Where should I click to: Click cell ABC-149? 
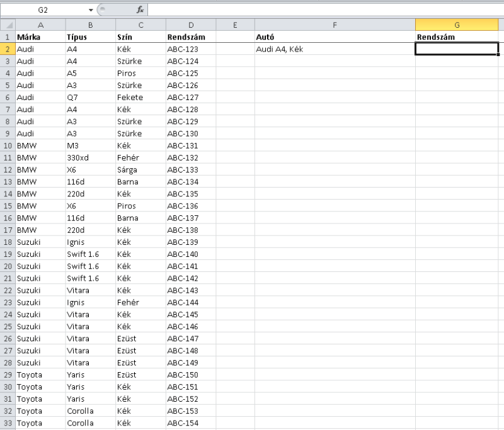[x=191, y=363]
